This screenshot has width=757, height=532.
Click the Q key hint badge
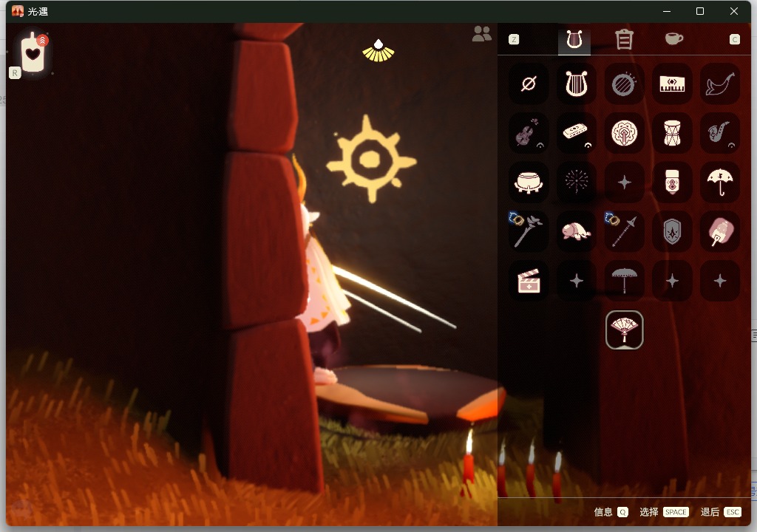click(x=622, y=512)
